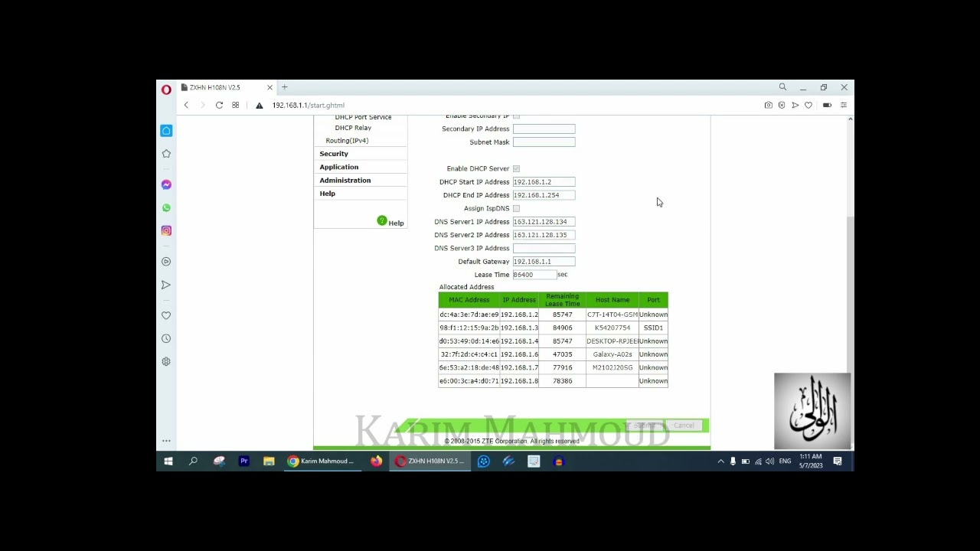Toggle Enable Secondary IP checkbox
The height and width of the screenshot is (551, 980).
pyautogui.click(x=516, y=116)
